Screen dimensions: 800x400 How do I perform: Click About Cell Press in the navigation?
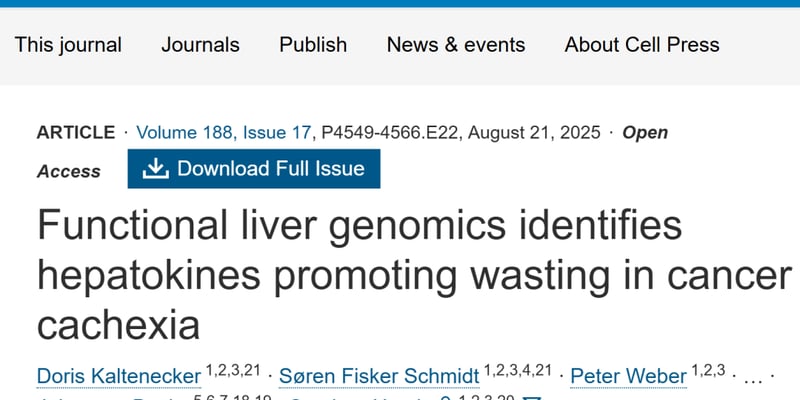click(x=641, y=45)
